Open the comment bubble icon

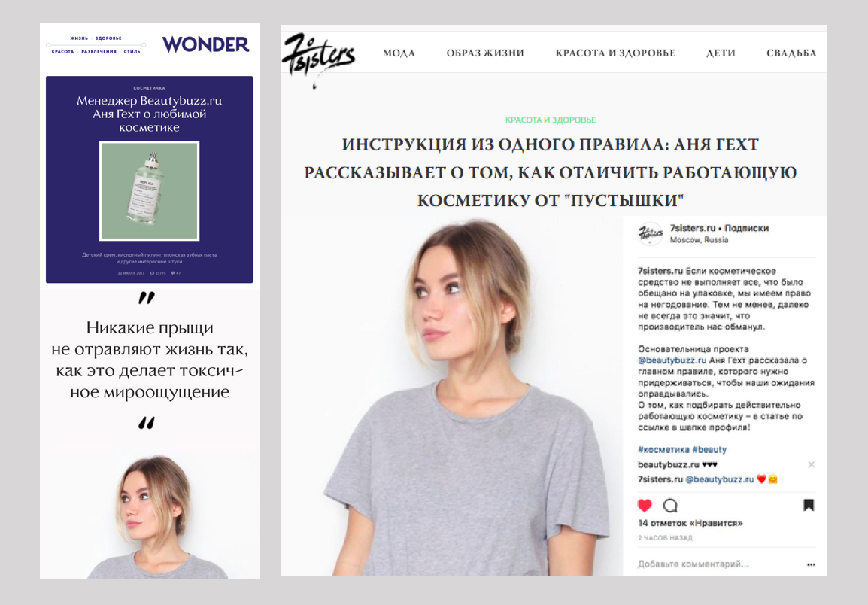670,505
